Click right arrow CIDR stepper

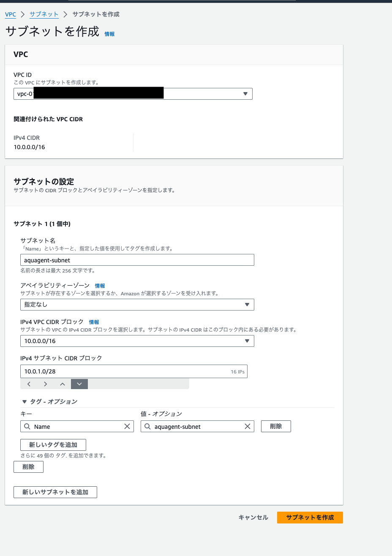pyautogui.click(x=45, y=384)
